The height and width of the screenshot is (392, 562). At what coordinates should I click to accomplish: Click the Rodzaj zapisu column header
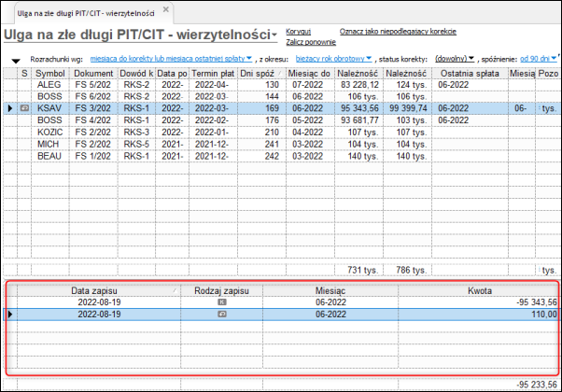tap(221, 290)
